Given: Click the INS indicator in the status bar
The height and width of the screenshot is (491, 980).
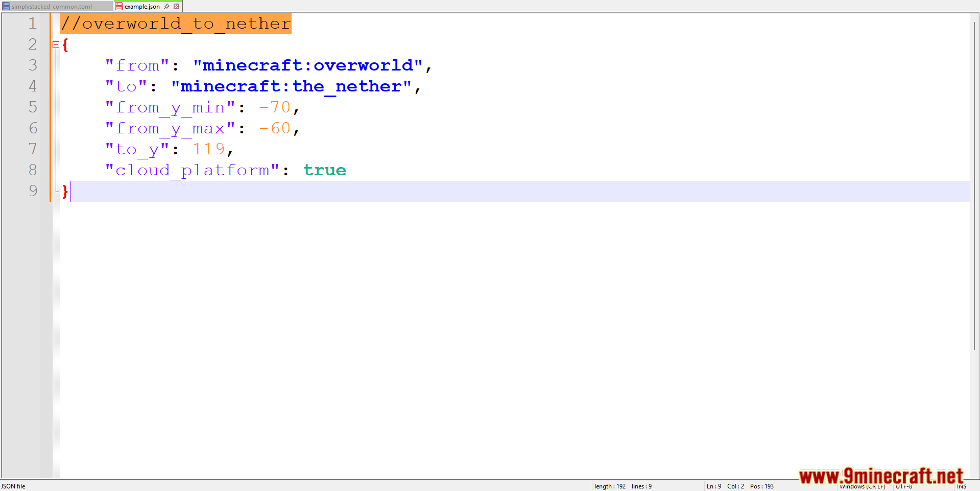Looking at the screenshot, I should click(962, 486).
